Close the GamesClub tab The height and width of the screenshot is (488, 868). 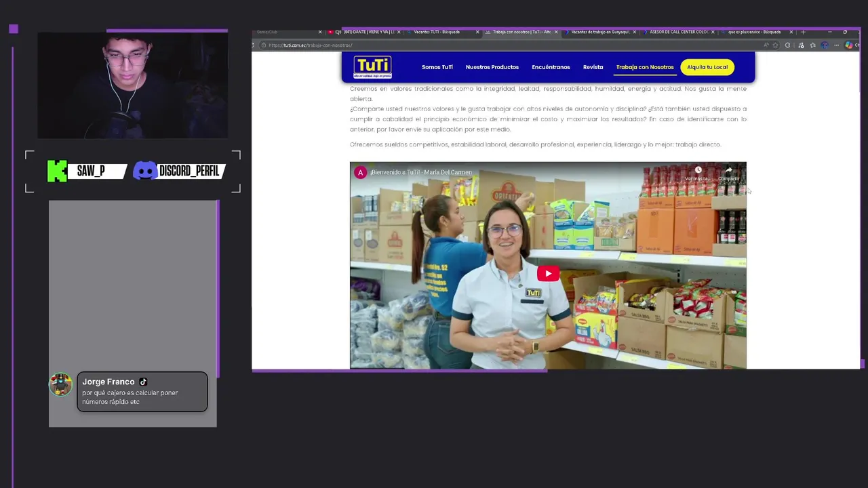[320, 32]
